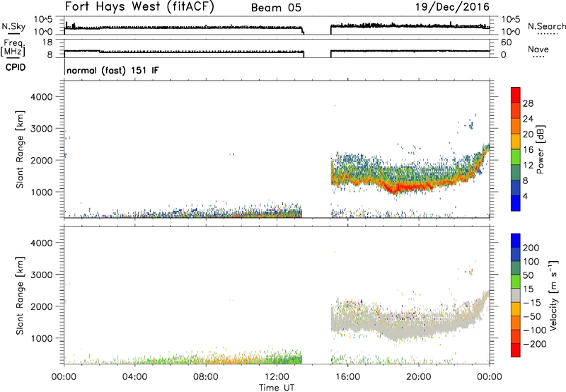Click the '3000' tick on the velocity panel
The width and height of the screenshot is (566, 392).
click(x=42, y=275)
